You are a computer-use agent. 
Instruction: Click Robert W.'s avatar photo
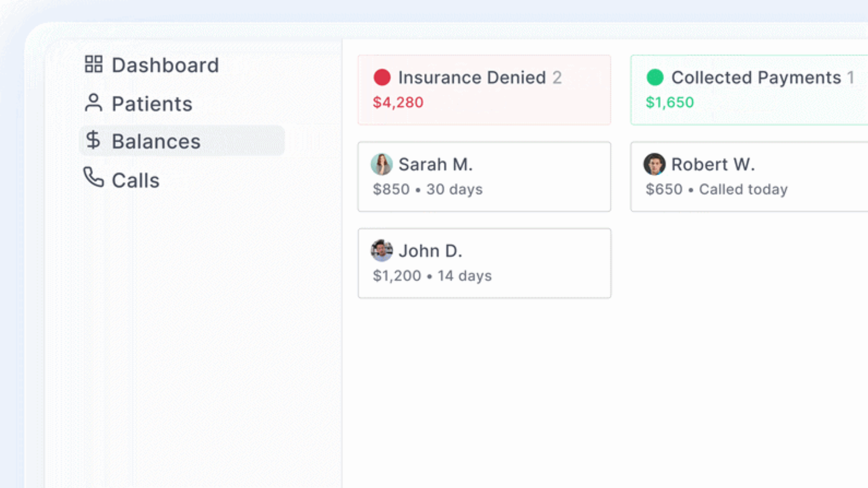pos(654,164)
